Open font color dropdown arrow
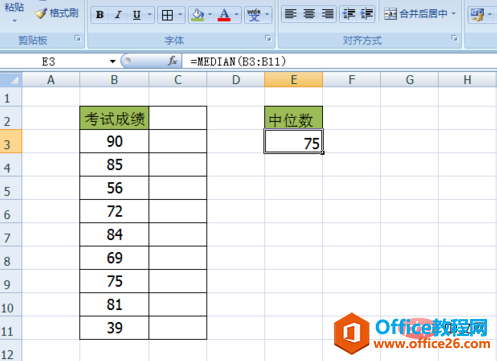This screenshot has width=497, height=361. point(237,15)
